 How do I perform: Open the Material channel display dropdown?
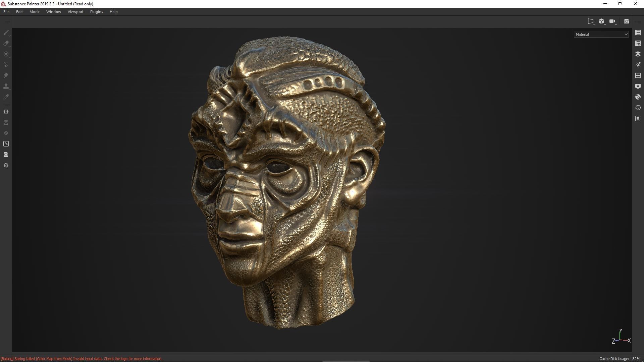601,34
